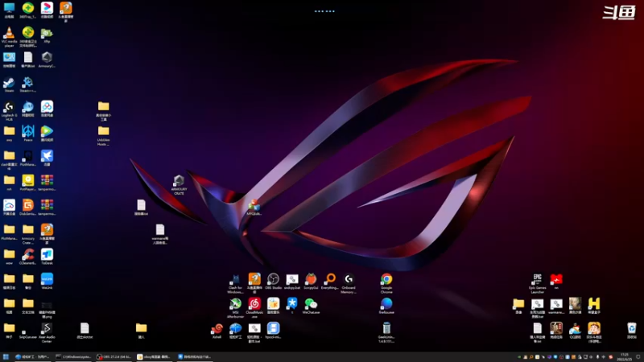Launch the CCleaner shortcut
This screenshot has height=362, width=644.
click(28, 254)
